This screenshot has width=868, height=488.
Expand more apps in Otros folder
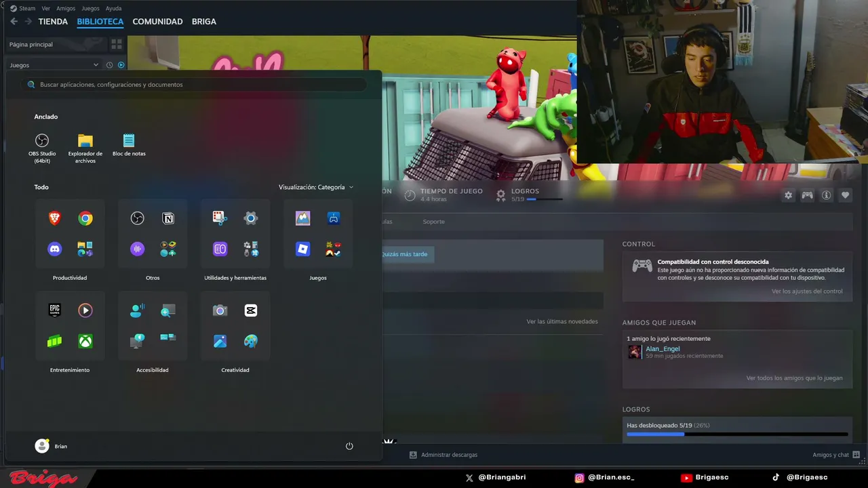click(168, 249)
